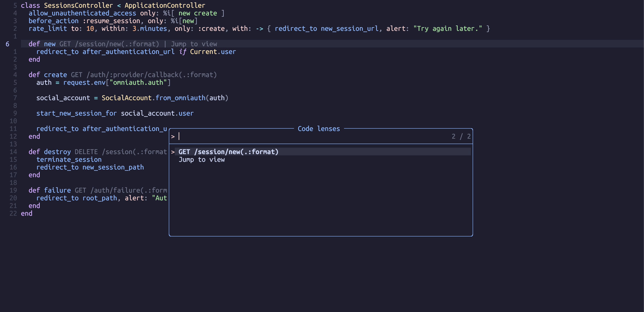This screenshot has height=312, width=644.
Task: Click the 2 / 2 results counter
Action: click(461, 136)
